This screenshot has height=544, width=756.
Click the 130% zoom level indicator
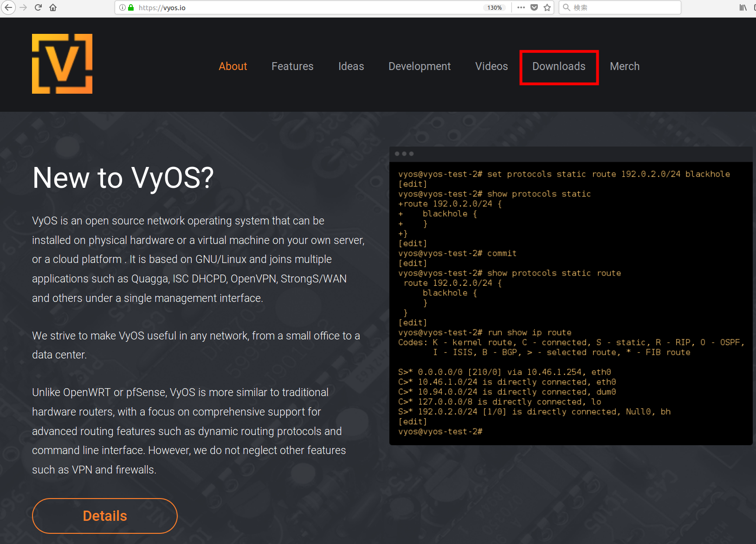(495, 8)
